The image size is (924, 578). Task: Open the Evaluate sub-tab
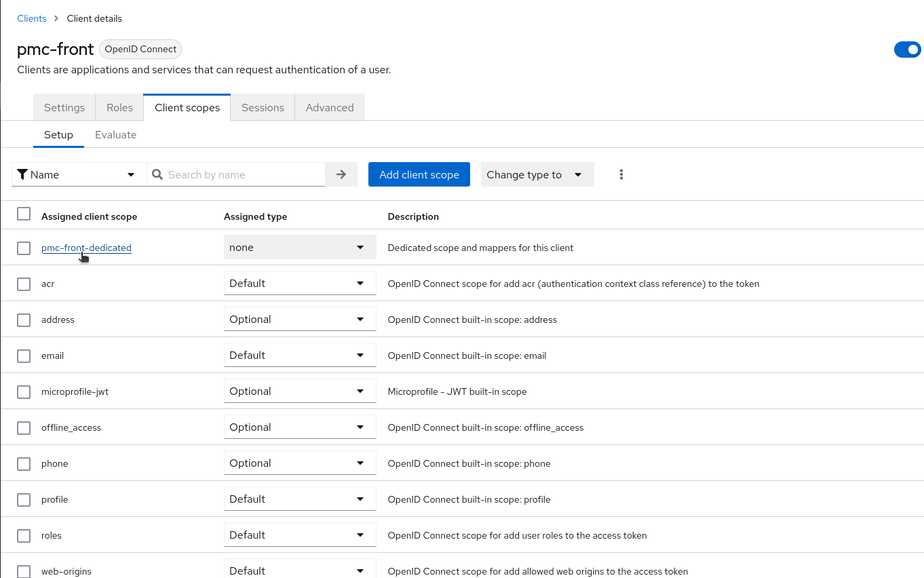[115, 134]
